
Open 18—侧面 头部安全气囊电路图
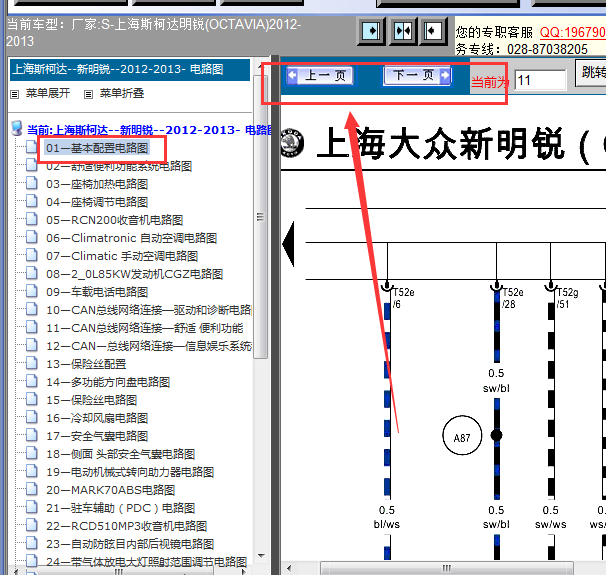point(121,454)
